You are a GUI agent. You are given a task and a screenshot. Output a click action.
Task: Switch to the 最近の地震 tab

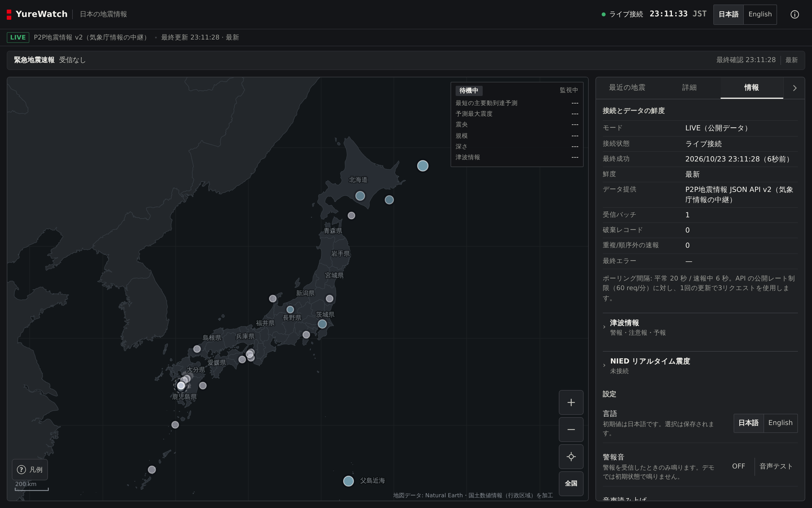coord(627,88)
